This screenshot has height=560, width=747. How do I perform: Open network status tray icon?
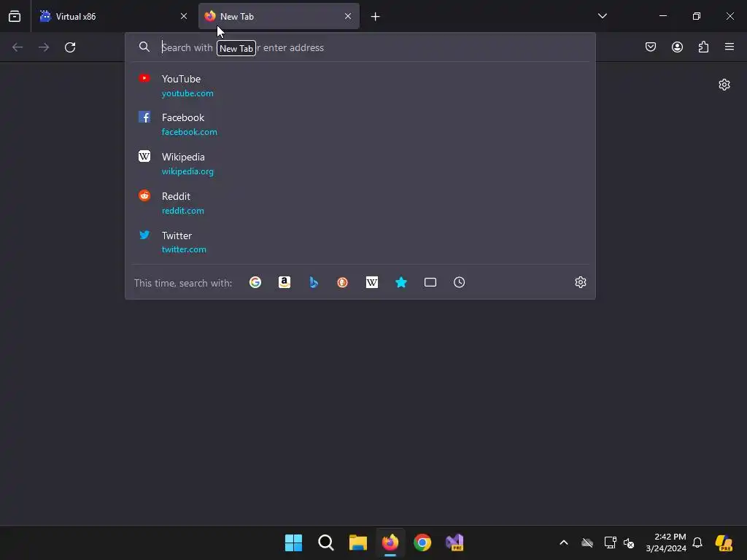(x=610, y=542)
